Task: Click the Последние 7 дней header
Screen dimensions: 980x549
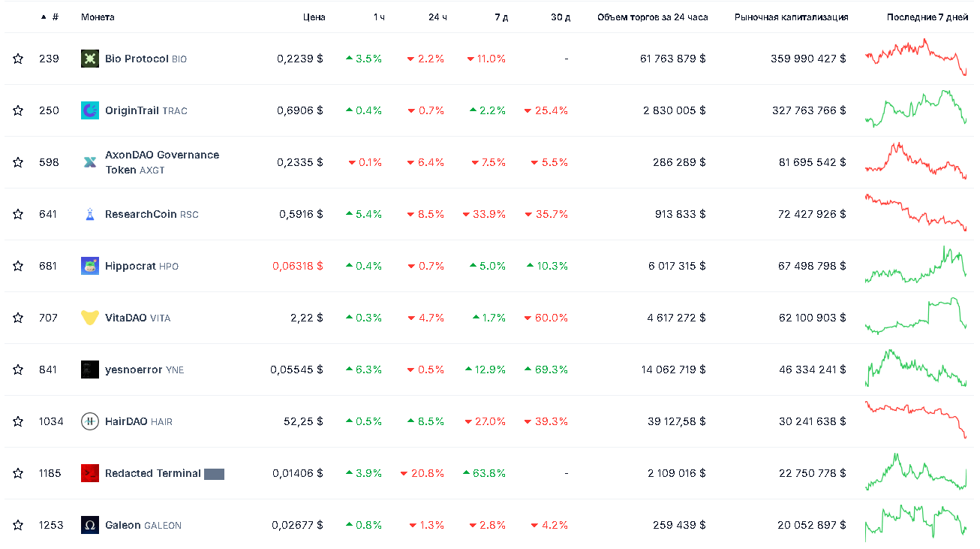Action: click(x=927, y=17)
